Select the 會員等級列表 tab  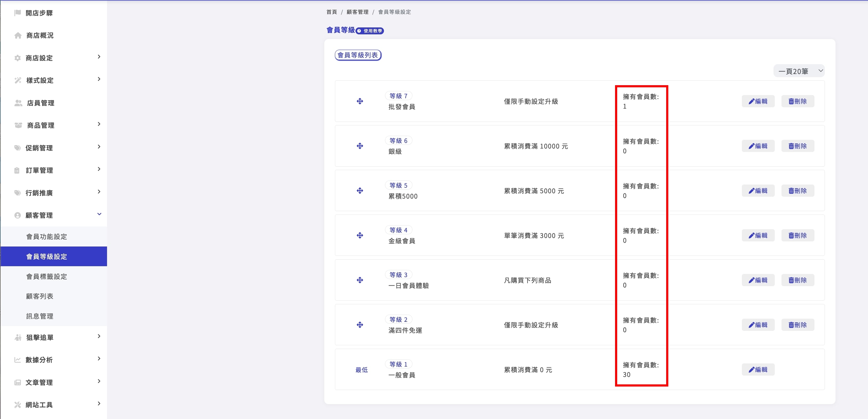click(358, 55)
